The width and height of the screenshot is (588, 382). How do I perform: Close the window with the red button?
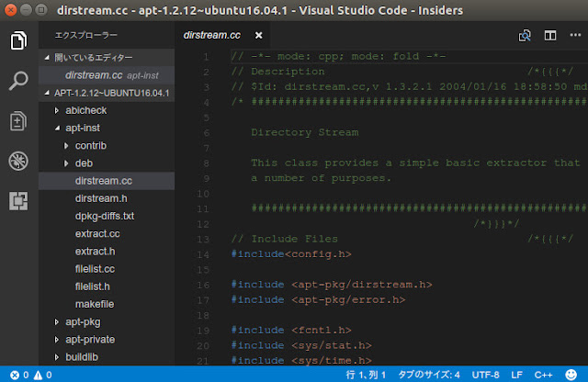tap(10, 10)
